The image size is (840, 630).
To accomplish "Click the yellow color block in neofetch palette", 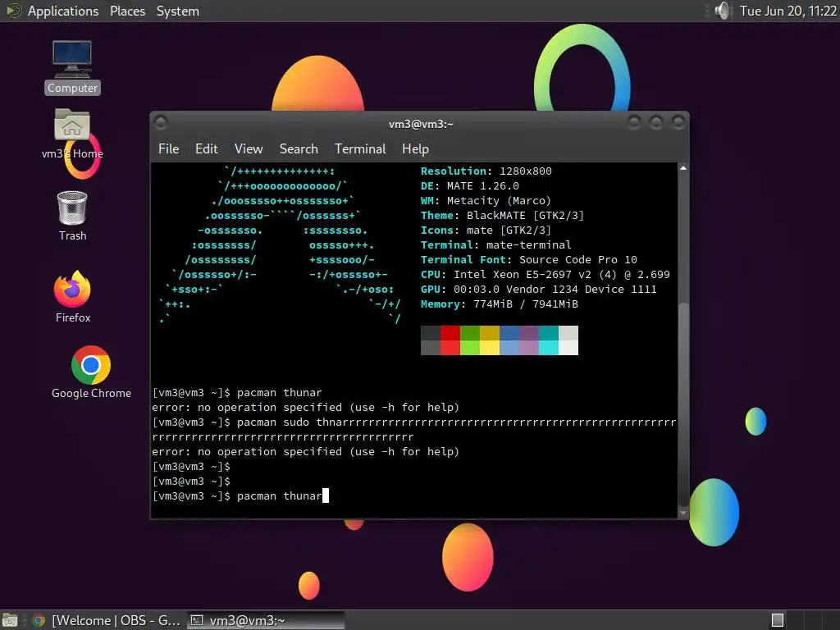I will point(490,347).
